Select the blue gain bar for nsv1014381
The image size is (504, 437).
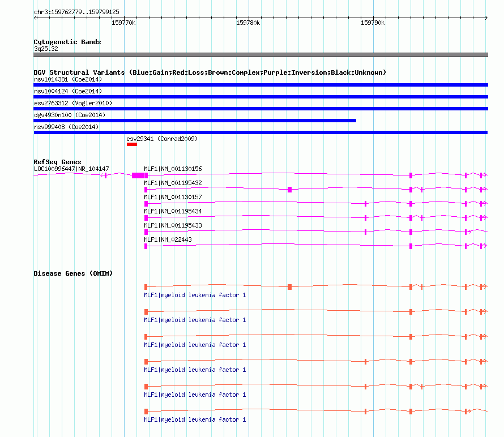point(260,85)
